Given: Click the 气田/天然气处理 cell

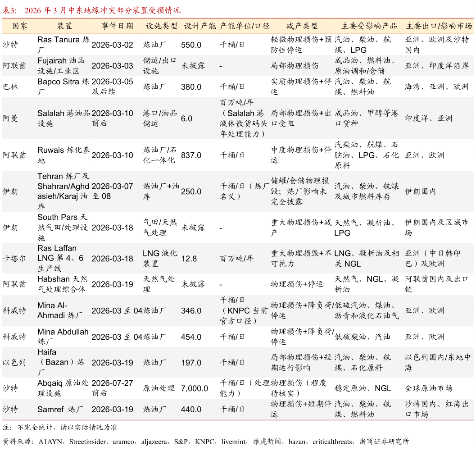Looking at the screenshot, I should pyautogui.click(x=160, y=228).
